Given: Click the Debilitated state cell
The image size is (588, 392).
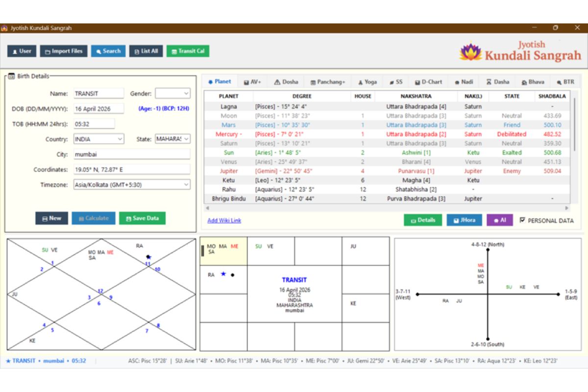Looking at the screenshot, I should point(512,134).
